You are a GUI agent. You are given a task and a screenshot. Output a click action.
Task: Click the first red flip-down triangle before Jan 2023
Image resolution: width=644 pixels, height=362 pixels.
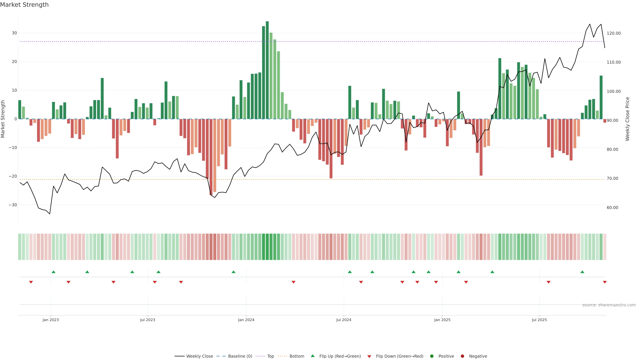click(31, 282)
